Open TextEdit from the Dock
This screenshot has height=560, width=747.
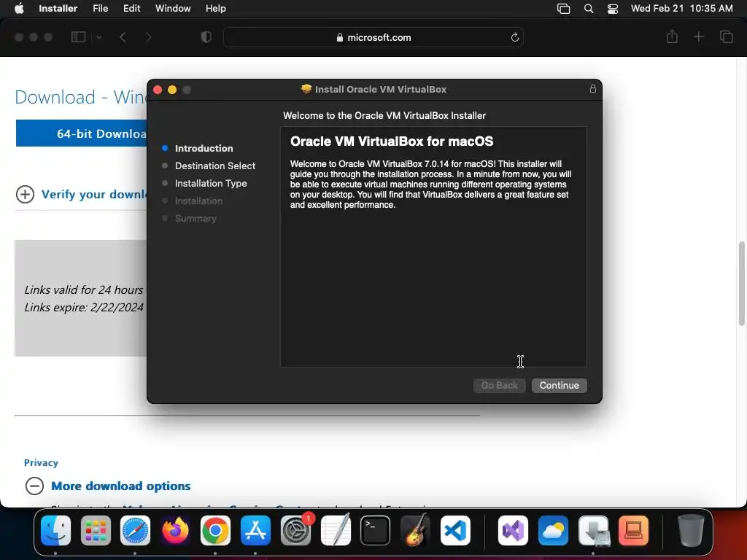(x=336, y=530)
